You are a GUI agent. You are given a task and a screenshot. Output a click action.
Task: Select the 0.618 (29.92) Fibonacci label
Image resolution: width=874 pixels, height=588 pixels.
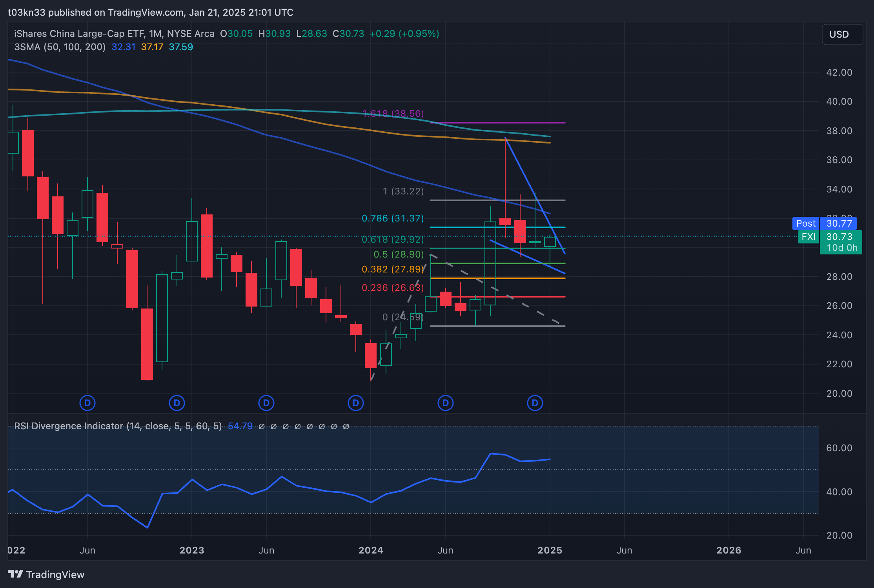(393, 240)
